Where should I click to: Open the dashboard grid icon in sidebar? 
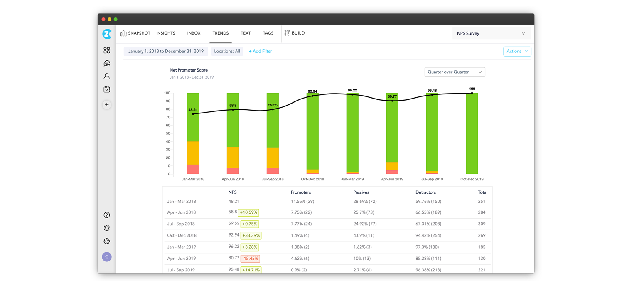click(107, 50)
